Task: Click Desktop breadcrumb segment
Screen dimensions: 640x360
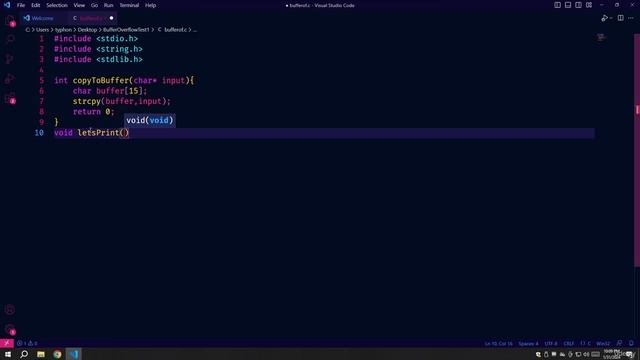Action: (87, 30)
